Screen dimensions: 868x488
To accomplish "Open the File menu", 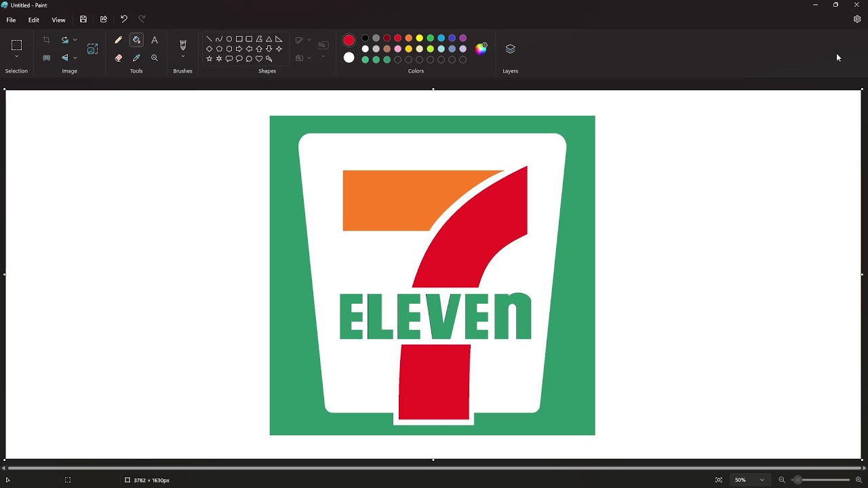I will click(x=11, y=20).
